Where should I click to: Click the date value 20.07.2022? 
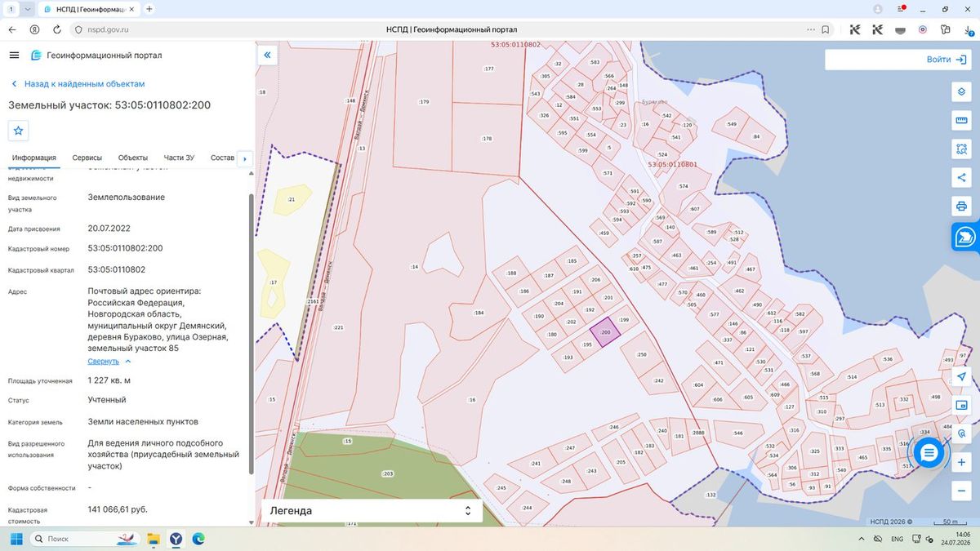109,229
